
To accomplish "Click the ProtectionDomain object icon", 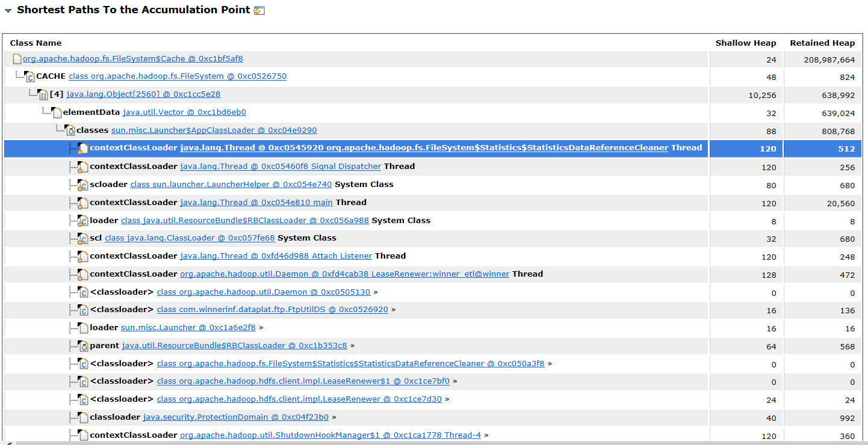I will click(x=84, y=417).
